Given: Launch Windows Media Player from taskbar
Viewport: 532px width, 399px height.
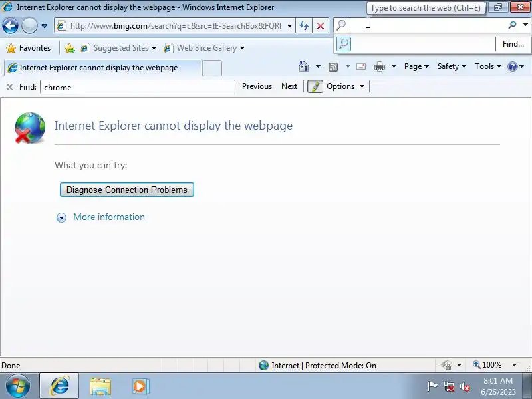Looking at the screenshot, I should pos(140,386).
